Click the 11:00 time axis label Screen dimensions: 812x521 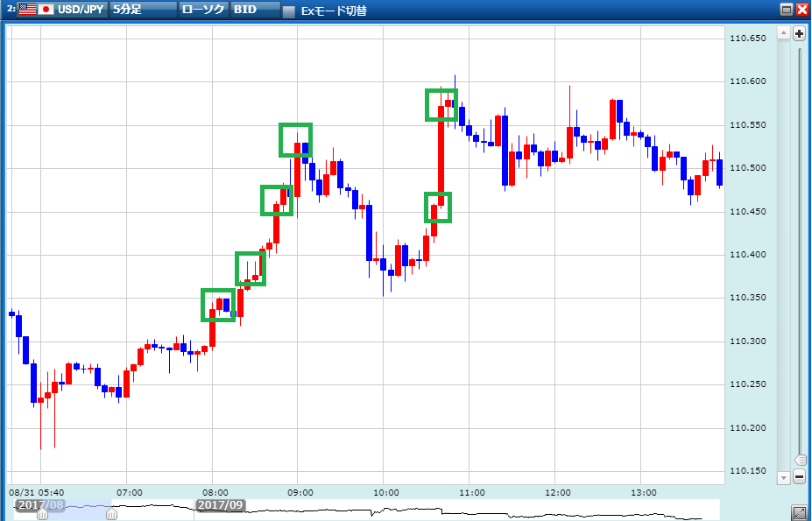472,492
